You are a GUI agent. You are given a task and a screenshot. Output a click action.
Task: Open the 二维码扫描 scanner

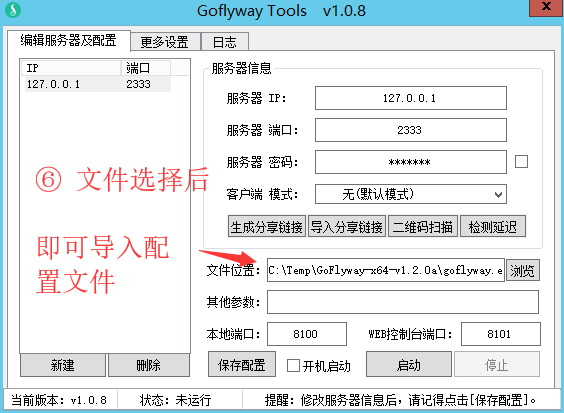[423, 227]
